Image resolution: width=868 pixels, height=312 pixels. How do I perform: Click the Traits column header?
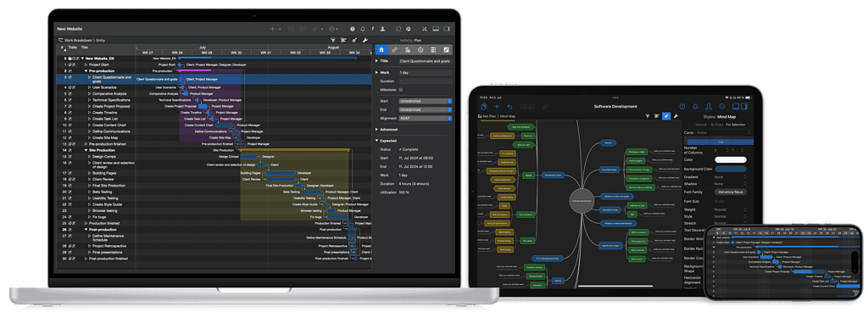[x=73, y=47]
